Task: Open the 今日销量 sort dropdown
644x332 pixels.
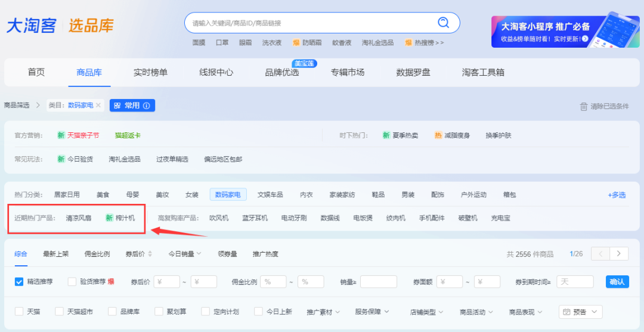Action: 185,254
